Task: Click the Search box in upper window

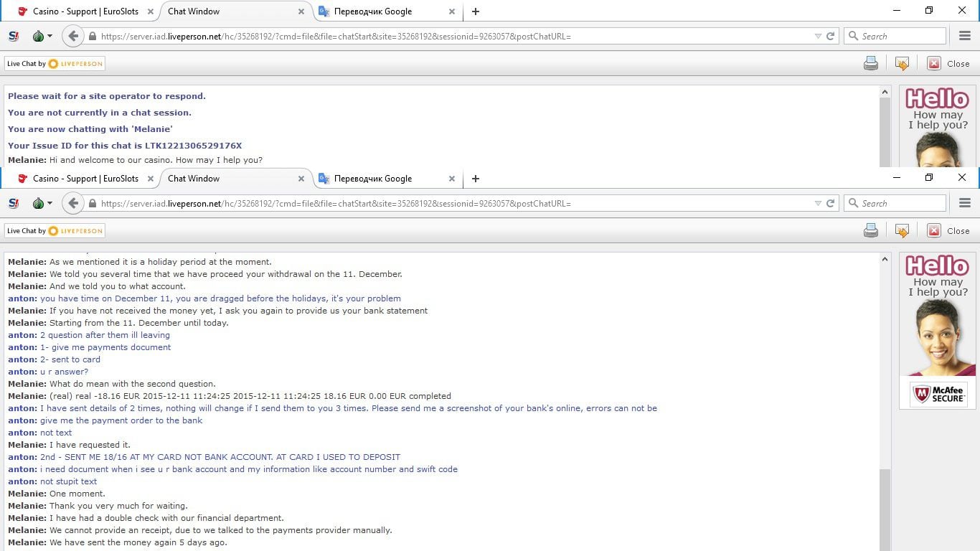Action: 895,36
